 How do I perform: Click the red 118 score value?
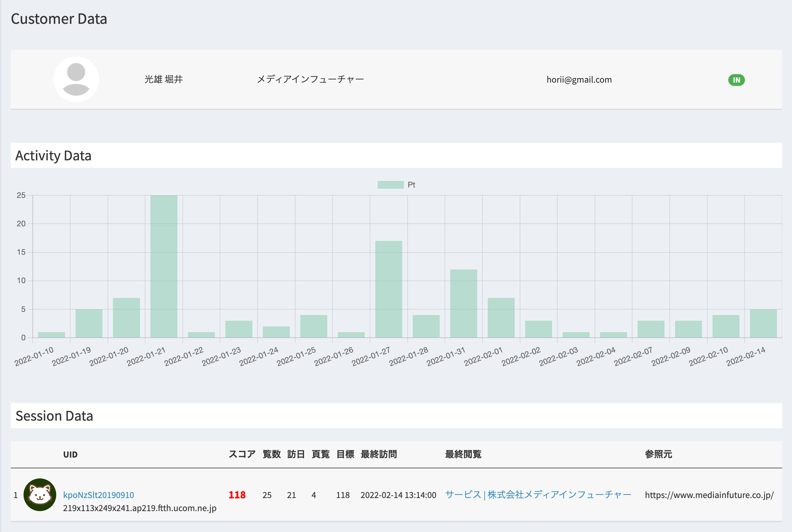click(x=237, y=495)
